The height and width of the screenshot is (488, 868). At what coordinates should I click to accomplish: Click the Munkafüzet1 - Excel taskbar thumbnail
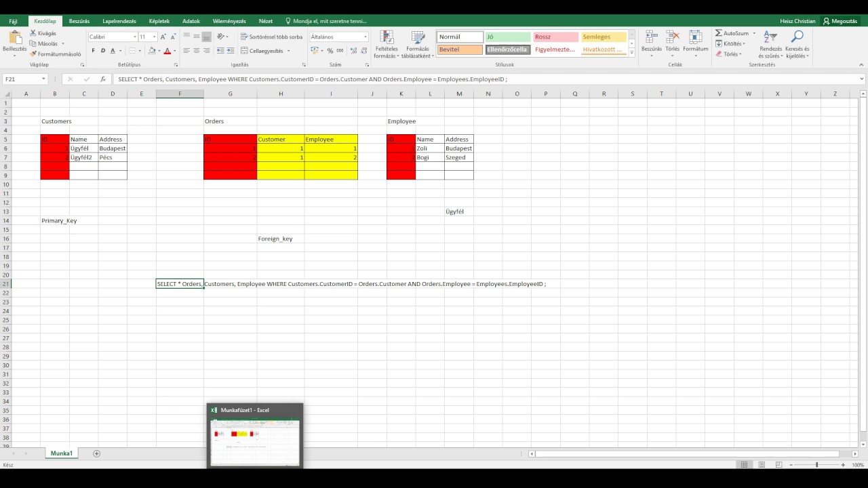point(255,436)
